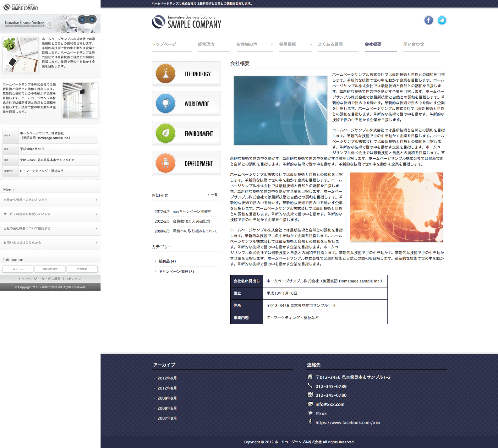Click the blue WORLDWIDE globe icon
This screenshot has width=498, height=448.
click(166, 104)
